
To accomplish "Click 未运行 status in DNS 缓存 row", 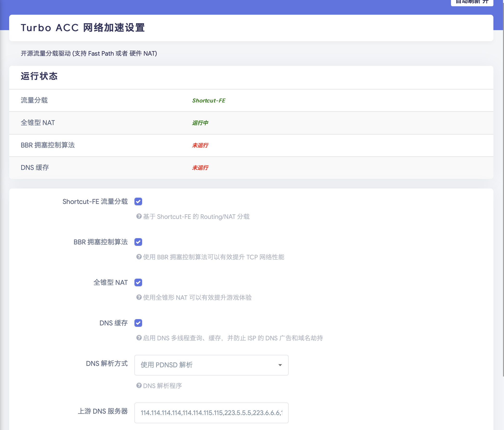I will pos(200,168).
